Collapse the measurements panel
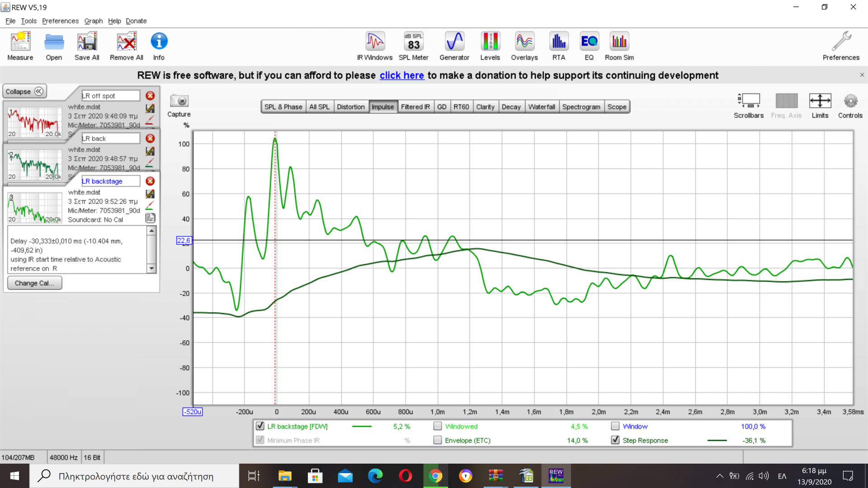 point(24,91)
